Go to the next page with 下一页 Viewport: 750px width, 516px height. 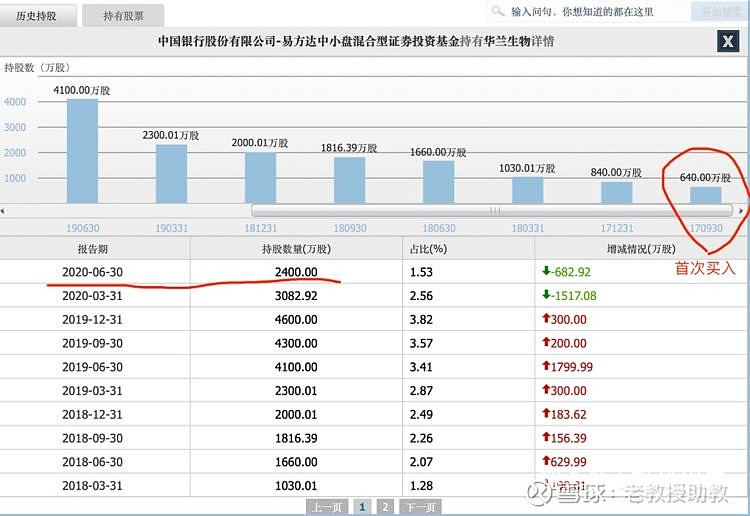click(x=419, y=507)
